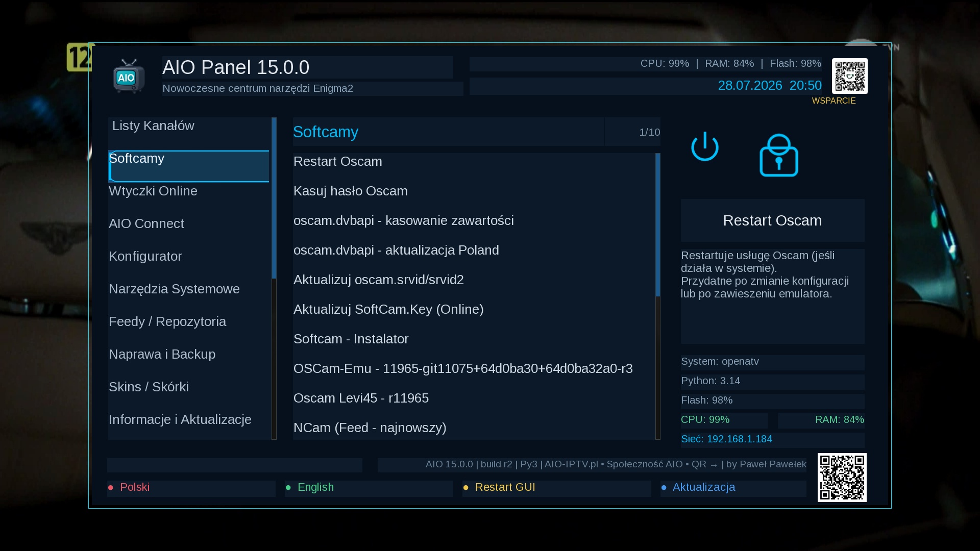Click the date and time 28.07.2026 20:50

click(x=770, y=86)
